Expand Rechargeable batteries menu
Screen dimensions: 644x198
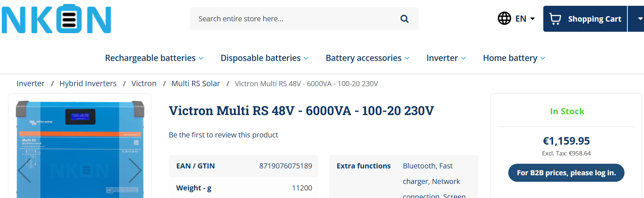[154, 58]
